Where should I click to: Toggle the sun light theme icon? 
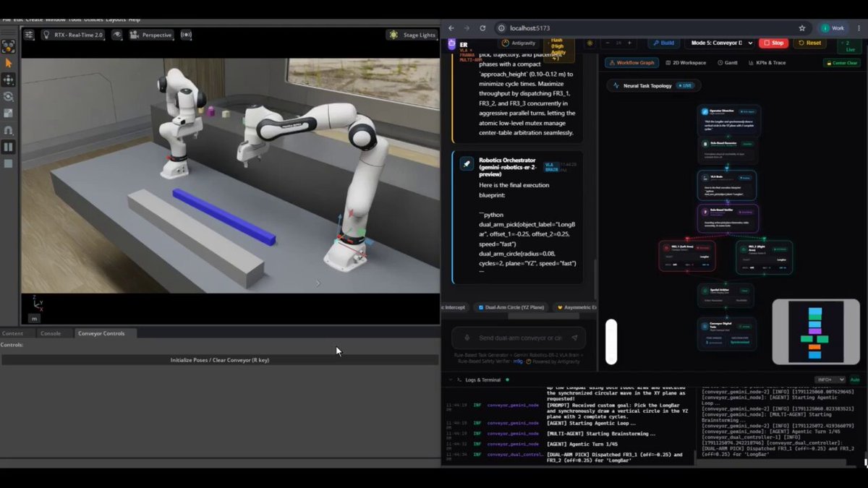[590, 43]
